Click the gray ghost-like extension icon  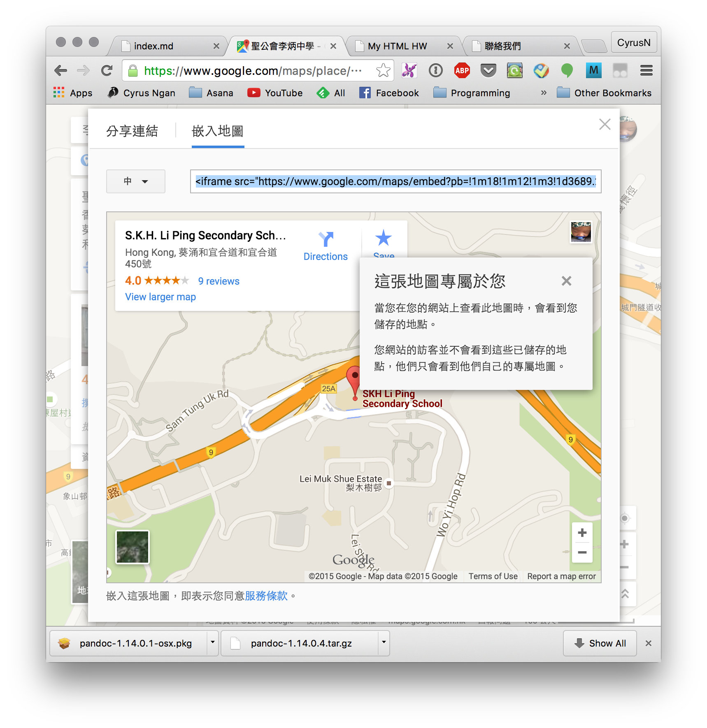tap(620, 71)
